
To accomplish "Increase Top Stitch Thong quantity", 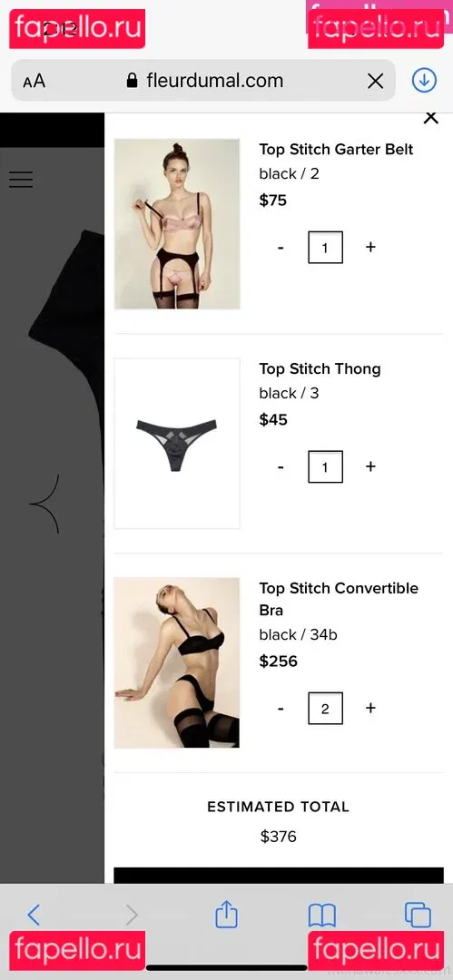I will pyautogui.click(x=370, y=466).
